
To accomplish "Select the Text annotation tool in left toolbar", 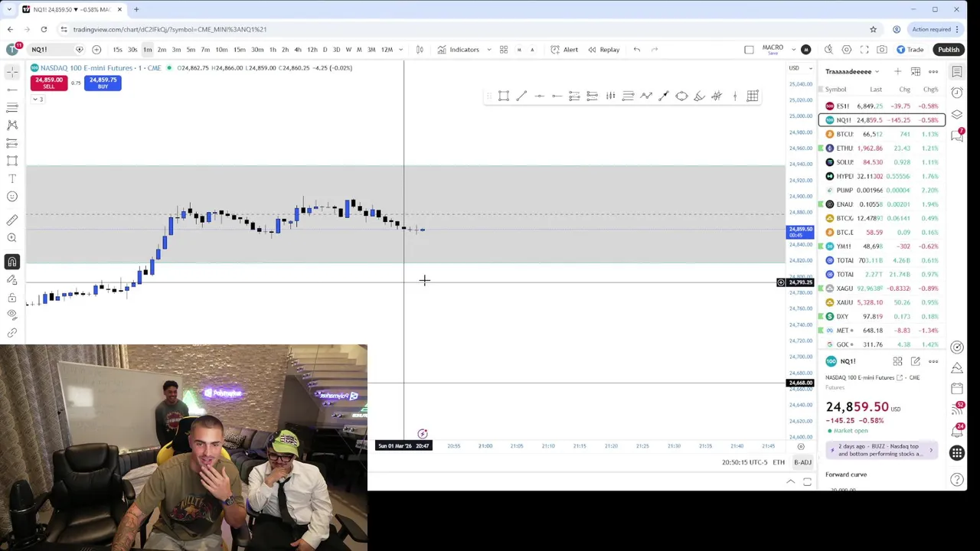I will pos(12,178).
